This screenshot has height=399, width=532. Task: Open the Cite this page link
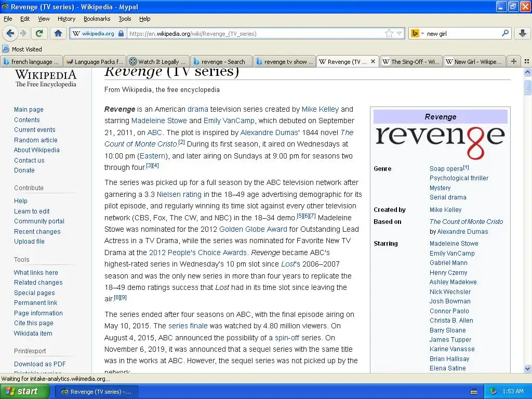(34, 323)
